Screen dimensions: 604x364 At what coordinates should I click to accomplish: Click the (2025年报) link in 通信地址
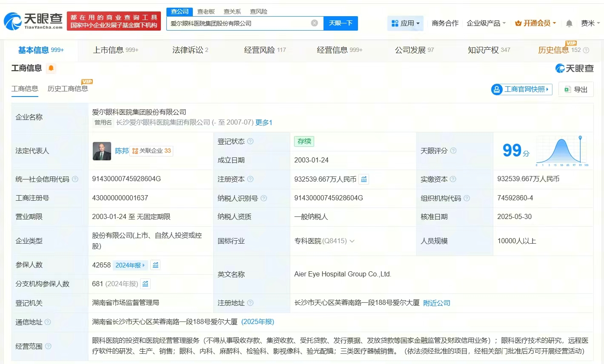(x=258, y=322)
